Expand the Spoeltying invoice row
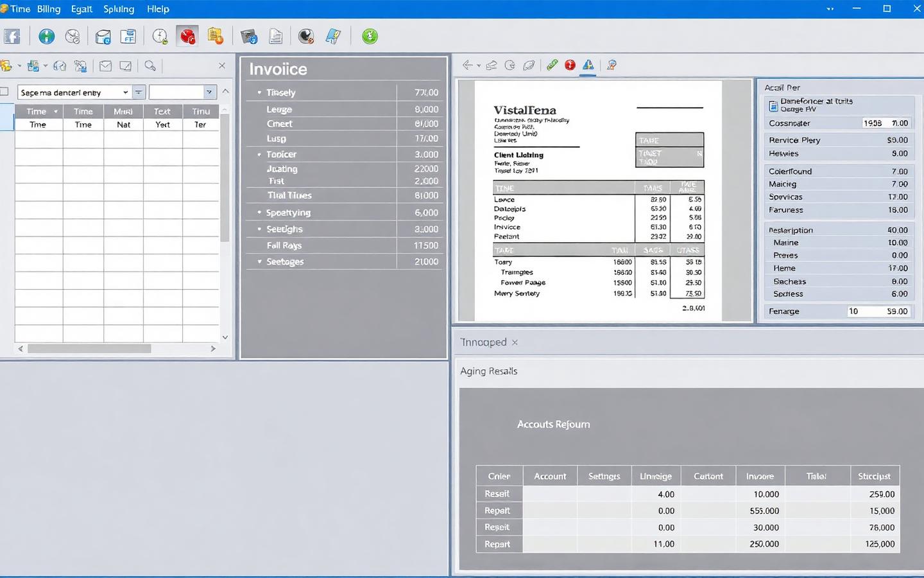Image resolution: width=924 pixels, height=578 pixels. (x=259, y=213)
